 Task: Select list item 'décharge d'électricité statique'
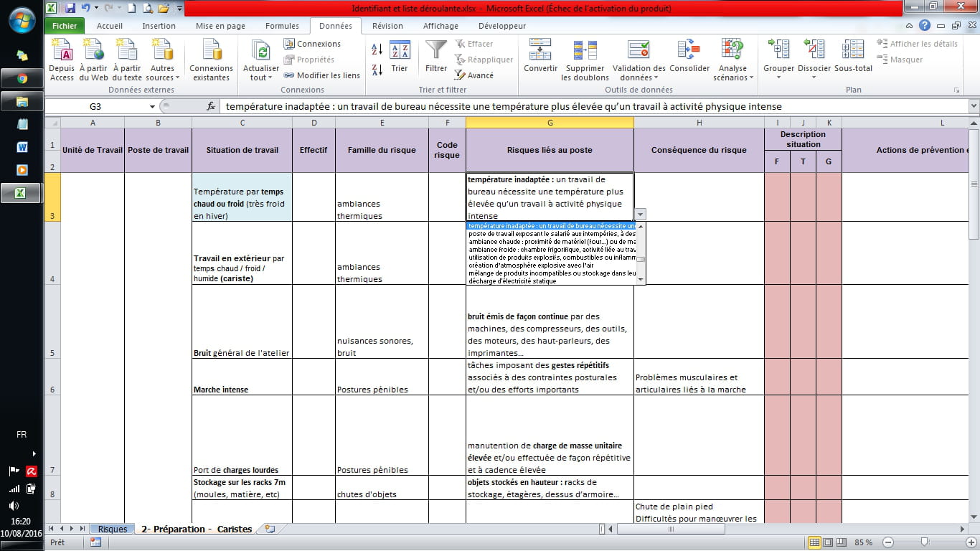point(551,281)
